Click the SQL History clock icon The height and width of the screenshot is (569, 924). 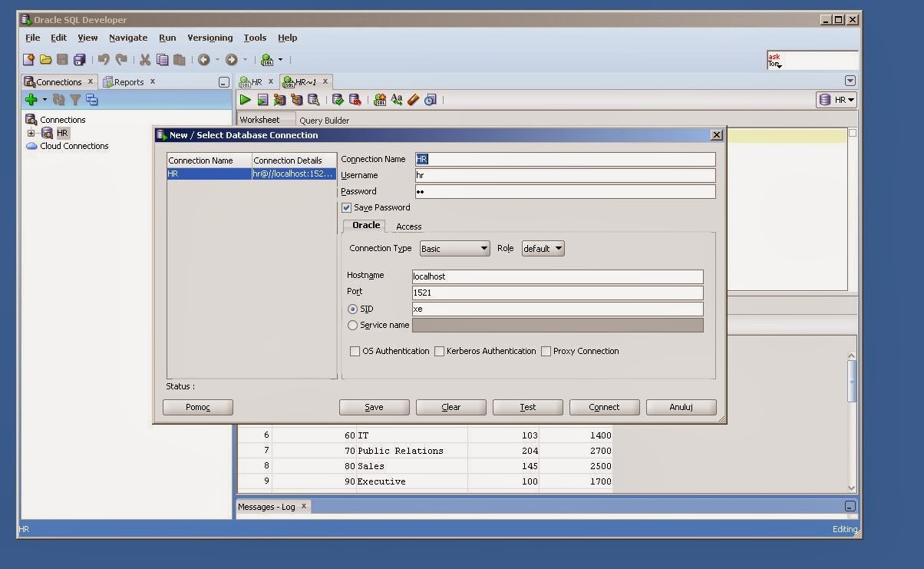pos(431,100)
